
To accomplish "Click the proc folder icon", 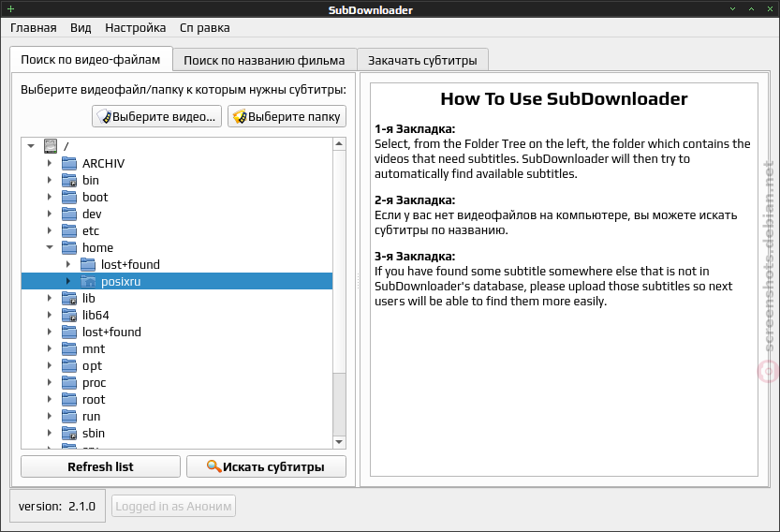I will (x=69, y=383).
